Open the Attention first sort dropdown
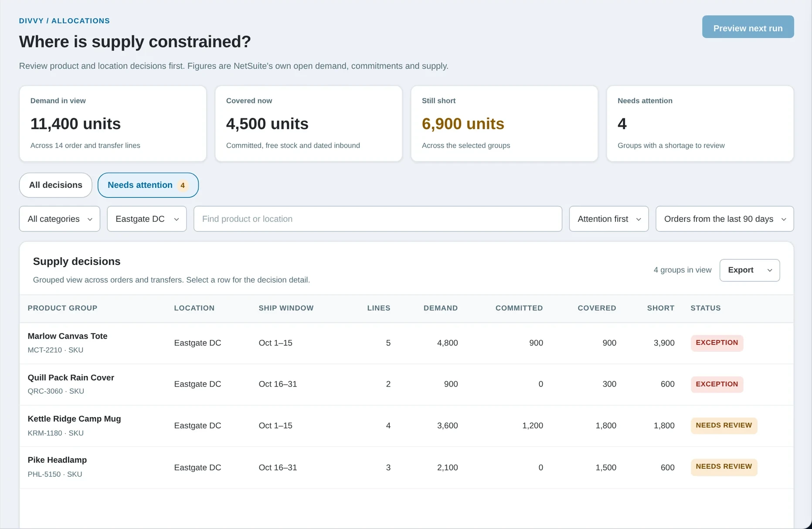Image resolution: width=812 pixels, height=529 pixels. click(609, 219)
